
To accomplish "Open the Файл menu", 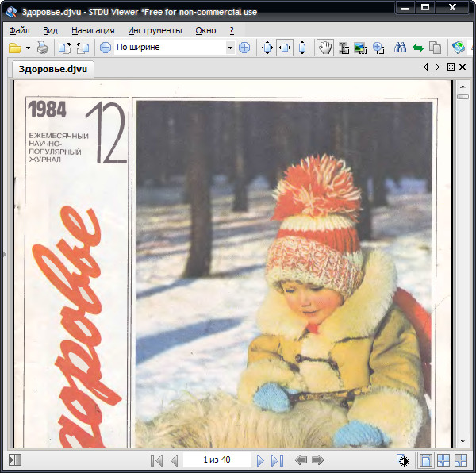I will [19, 30].
